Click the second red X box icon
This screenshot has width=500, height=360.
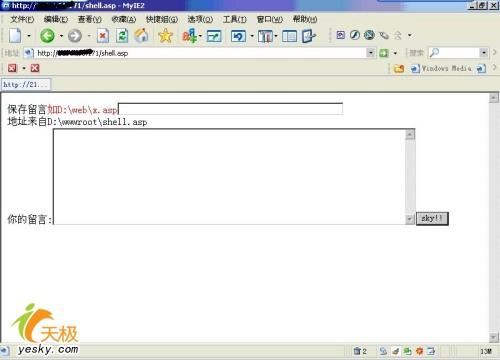pyautogui.click(x=35, y=68)
